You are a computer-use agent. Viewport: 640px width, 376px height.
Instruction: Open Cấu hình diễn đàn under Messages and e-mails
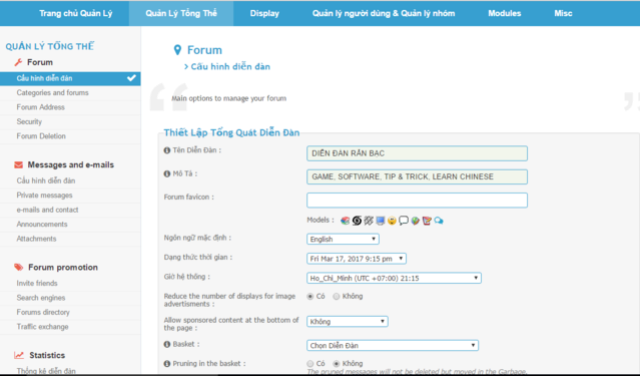(x=46, y=180)
